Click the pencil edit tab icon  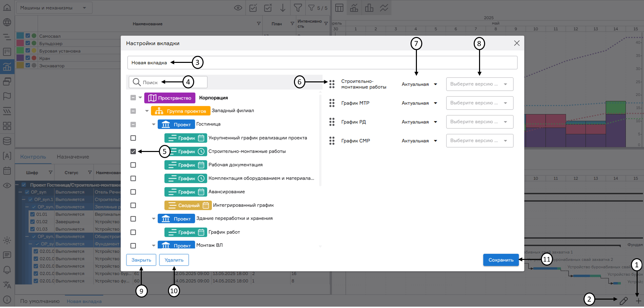(624, 301)
